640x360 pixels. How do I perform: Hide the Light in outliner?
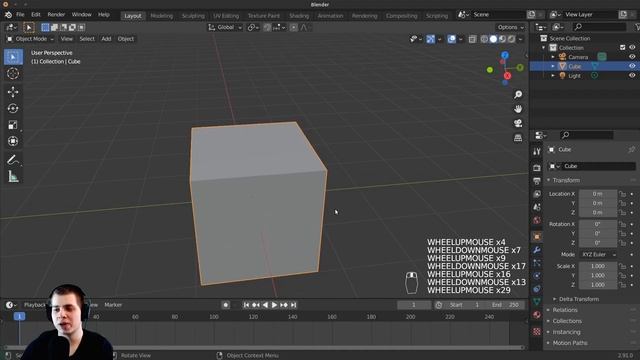point(632,76)
